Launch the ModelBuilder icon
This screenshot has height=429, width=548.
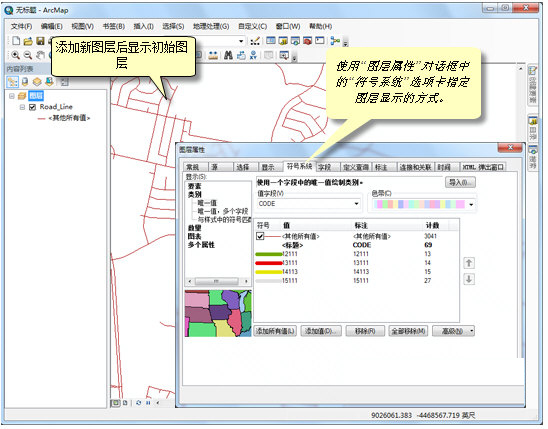click(335, 41)
